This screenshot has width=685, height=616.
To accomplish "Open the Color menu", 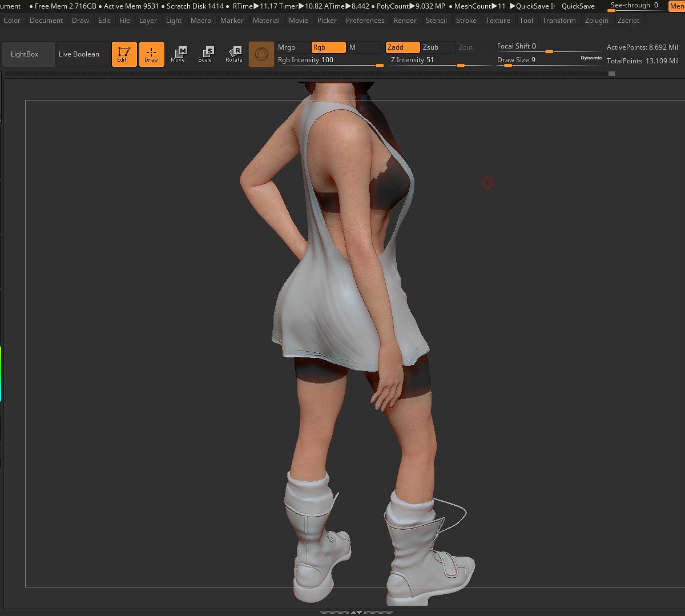I will coord(12,20).
